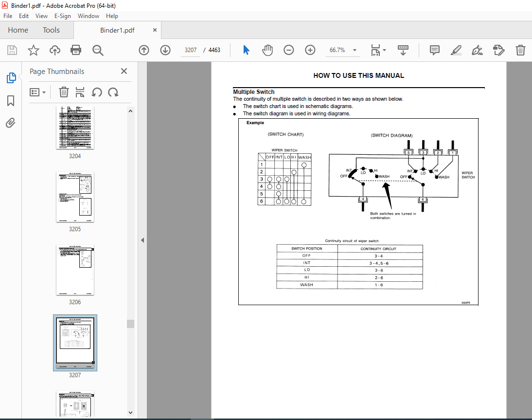Add a comment sticky note
Image resolution: width=532 pixels, height=420 pixels.
click(434, 50)
